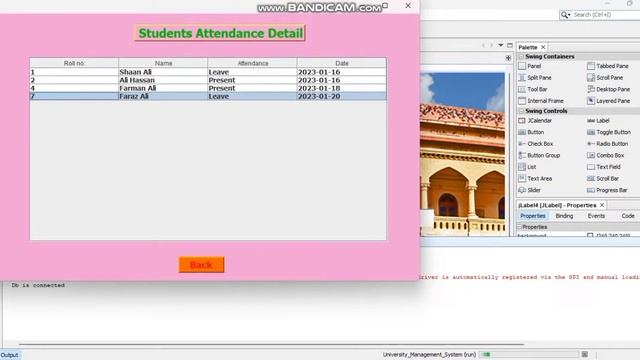The height and width of the screenshot is (360, 640).
Task: Select the Faraz Ali row
Action: click(208, 96)
